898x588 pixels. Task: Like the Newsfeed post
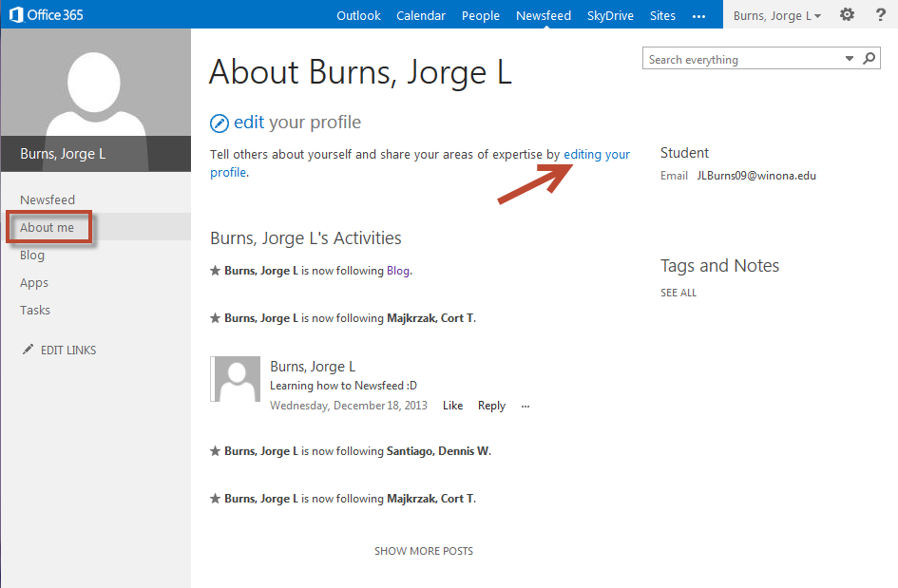click(x=452, y=406)
